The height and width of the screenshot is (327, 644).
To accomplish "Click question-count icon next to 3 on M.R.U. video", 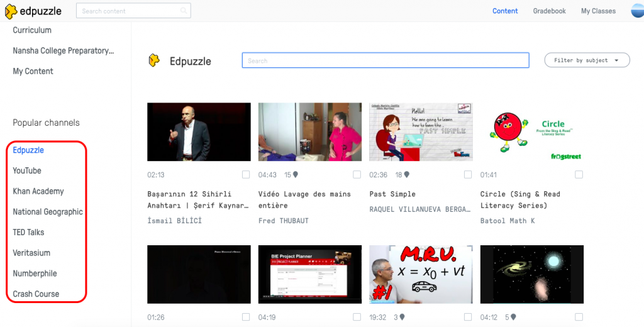I will (402, 317).
